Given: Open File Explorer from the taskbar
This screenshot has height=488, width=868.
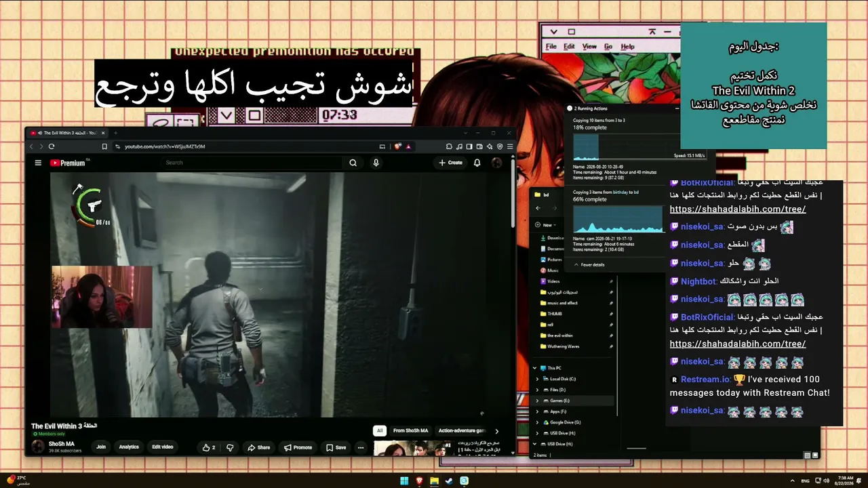Looking at the screenshot, I should tap(434, 481).
